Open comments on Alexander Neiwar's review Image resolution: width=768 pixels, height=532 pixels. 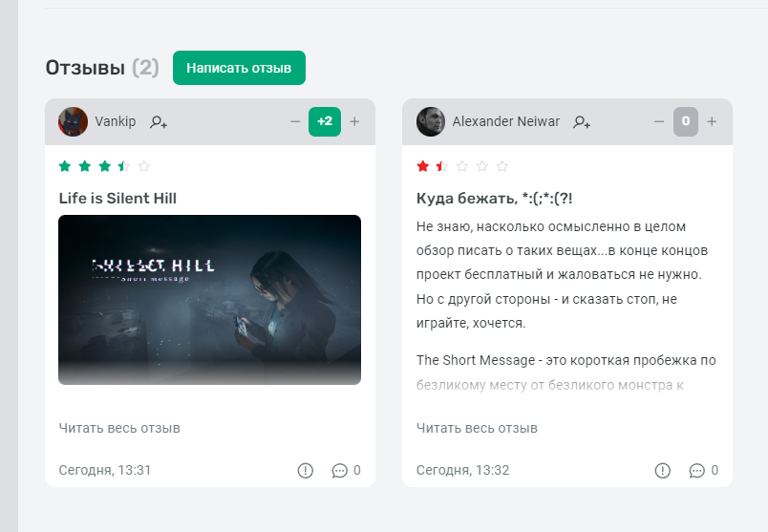pyautogui.click(x=704, y=470)
